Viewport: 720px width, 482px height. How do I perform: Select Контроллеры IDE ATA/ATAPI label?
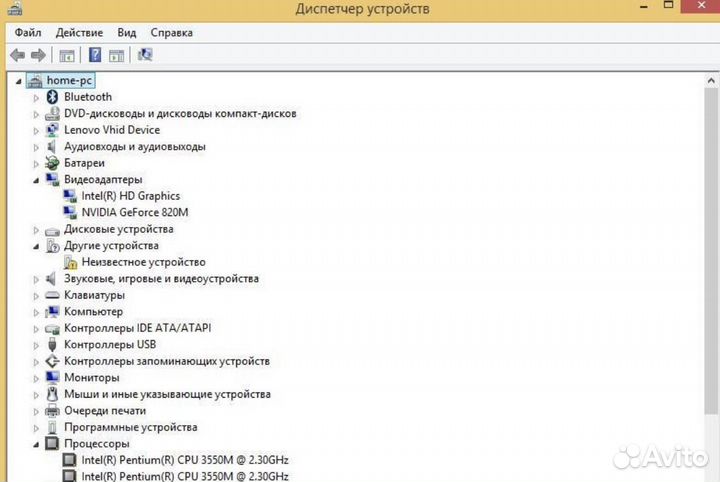click(x=138, y=328)
